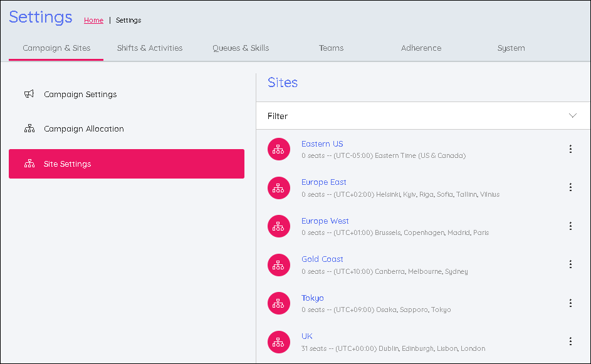Open the three-dot menu for UK
The width and height of the screenshot is (591, 364).
[570, 341]
